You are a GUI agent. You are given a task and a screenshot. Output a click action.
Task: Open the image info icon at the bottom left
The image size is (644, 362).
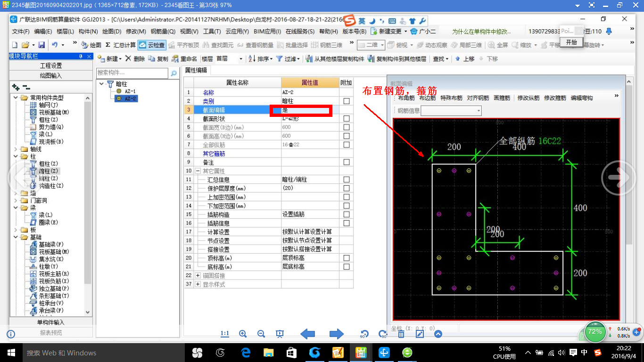(x=11, y=334)
